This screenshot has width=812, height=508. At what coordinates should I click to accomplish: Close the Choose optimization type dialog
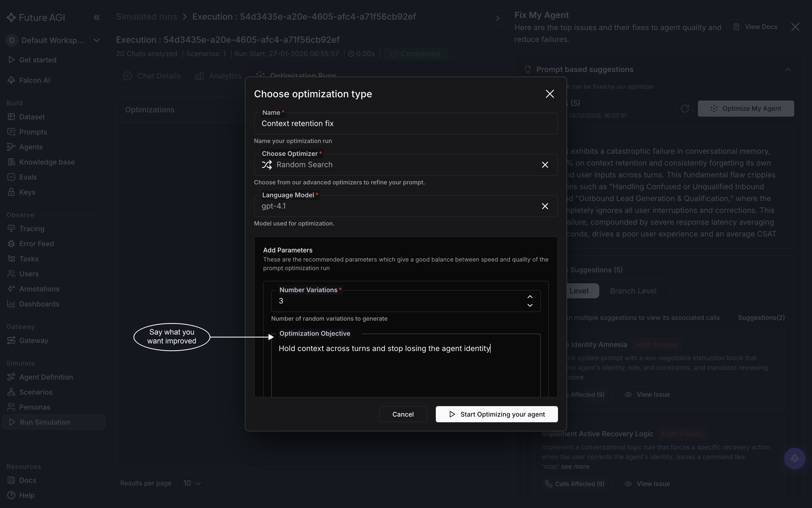coord(550,94)
